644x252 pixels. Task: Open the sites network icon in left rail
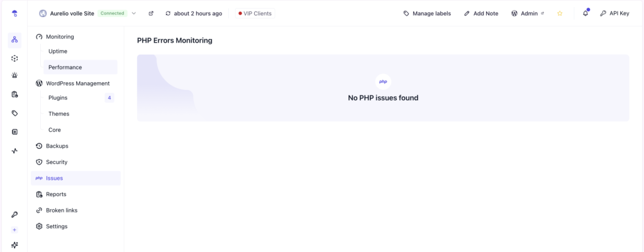coord(14,40)
